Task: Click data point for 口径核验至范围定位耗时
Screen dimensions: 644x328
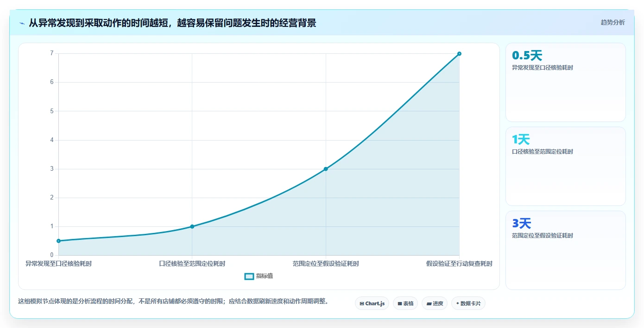Action: pyautogui.click(x=192, y=226)
